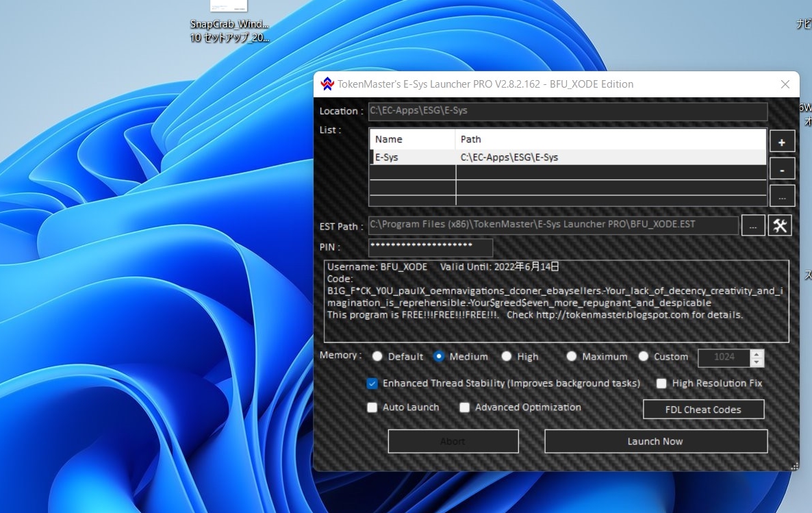This screenshot has width=812, height=513.
Task: Enable the Auto Launch checkbox
Action: 372,408
